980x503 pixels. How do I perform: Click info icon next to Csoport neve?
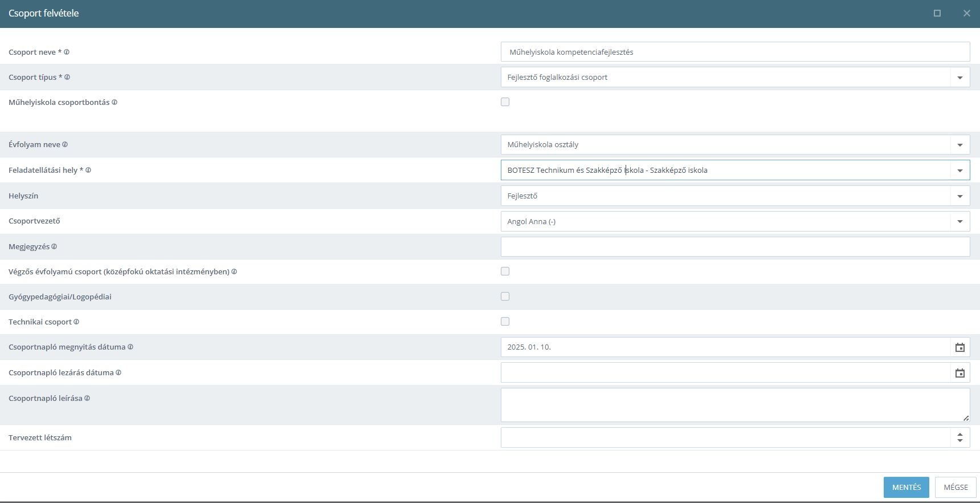pyautogui.click(x=67, y=52)
